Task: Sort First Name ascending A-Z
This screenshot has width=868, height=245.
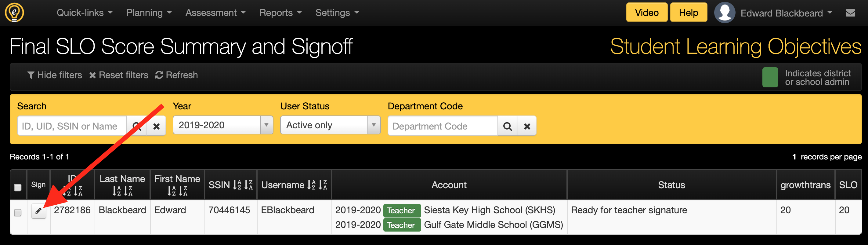Action: click(172, 191)
